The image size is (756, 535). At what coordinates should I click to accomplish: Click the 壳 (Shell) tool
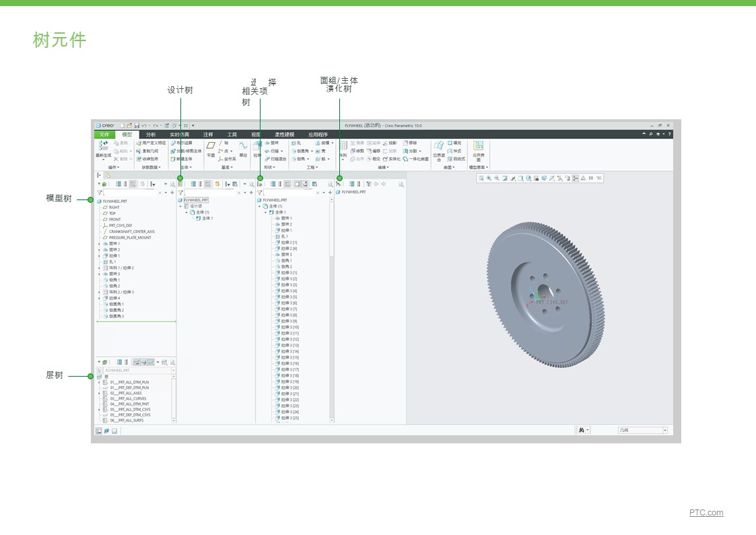320,151
